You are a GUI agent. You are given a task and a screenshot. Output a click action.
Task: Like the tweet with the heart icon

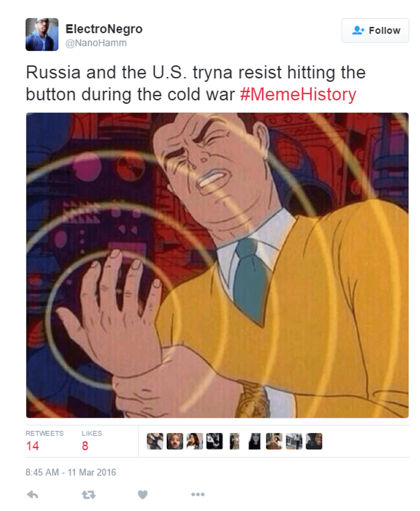143,494
